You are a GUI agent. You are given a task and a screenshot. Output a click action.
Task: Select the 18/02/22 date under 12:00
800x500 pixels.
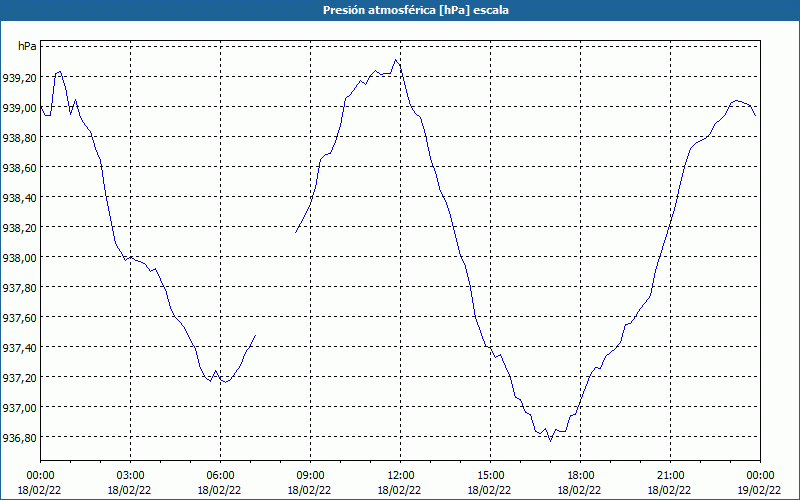[x=399, y=490]
